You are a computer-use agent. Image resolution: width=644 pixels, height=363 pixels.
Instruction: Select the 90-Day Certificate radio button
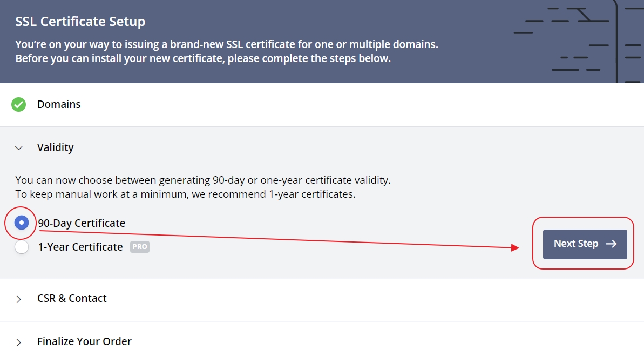pyautogui.click(x=22, y=223)
